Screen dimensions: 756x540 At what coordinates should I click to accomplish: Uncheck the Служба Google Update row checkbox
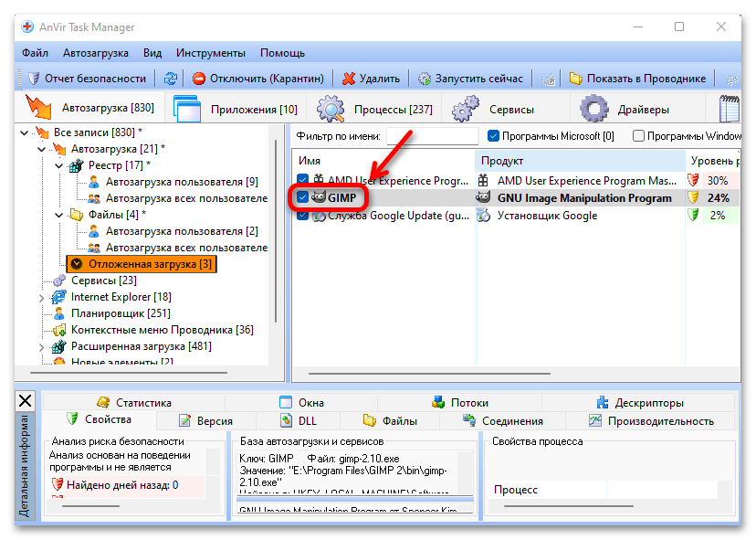[303, 216]
